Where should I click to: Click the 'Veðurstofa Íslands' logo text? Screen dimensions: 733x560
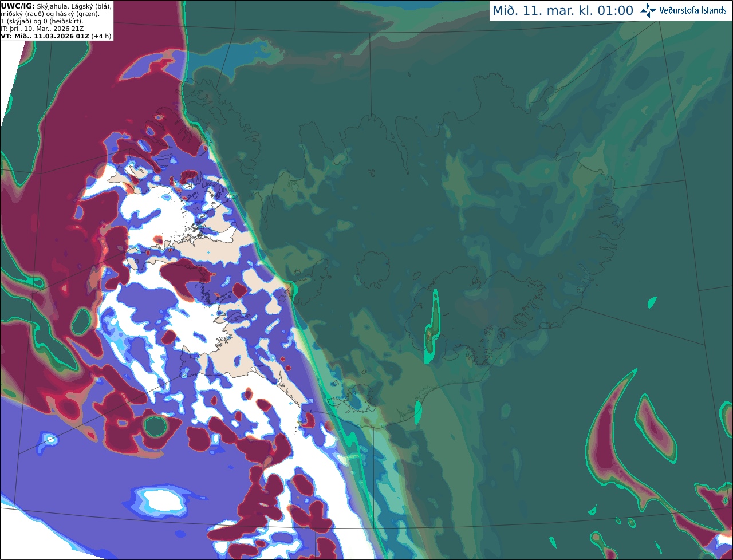pyautogui.click(x=693, y=10)
